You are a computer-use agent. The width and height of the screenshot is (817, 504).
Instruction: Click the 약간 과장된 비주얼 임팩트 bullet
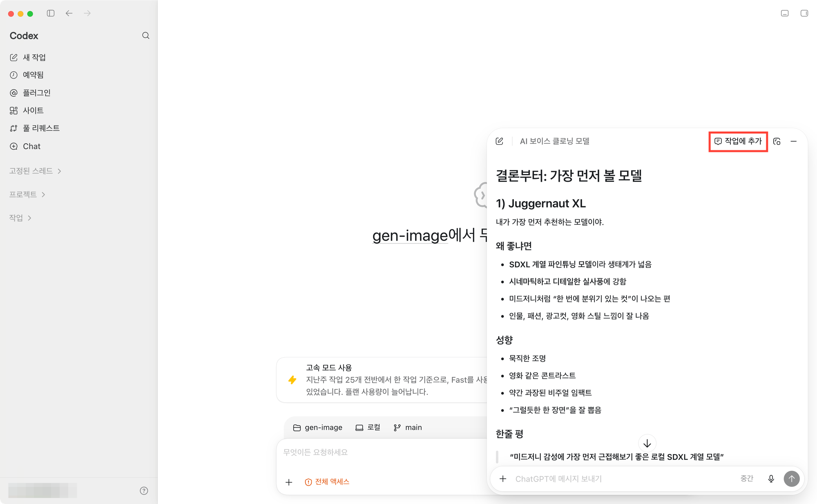tap(550, 393)
